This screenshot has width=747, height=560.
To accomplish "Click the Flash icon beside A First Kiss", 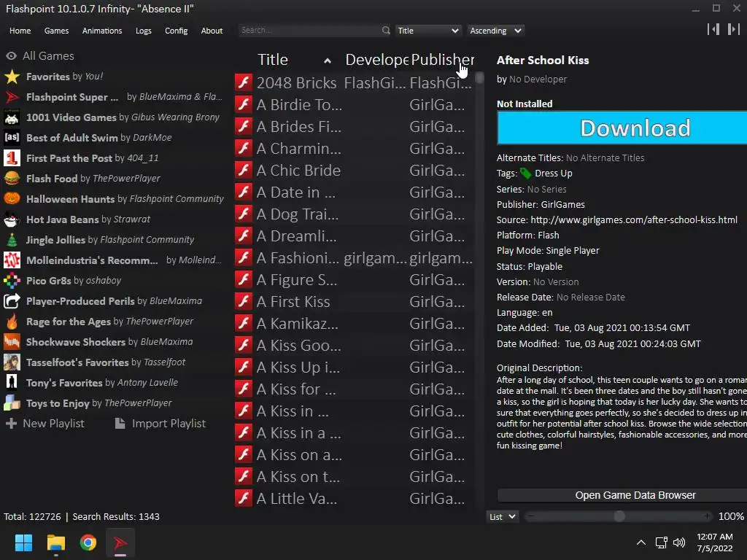I will click(244, 301).
